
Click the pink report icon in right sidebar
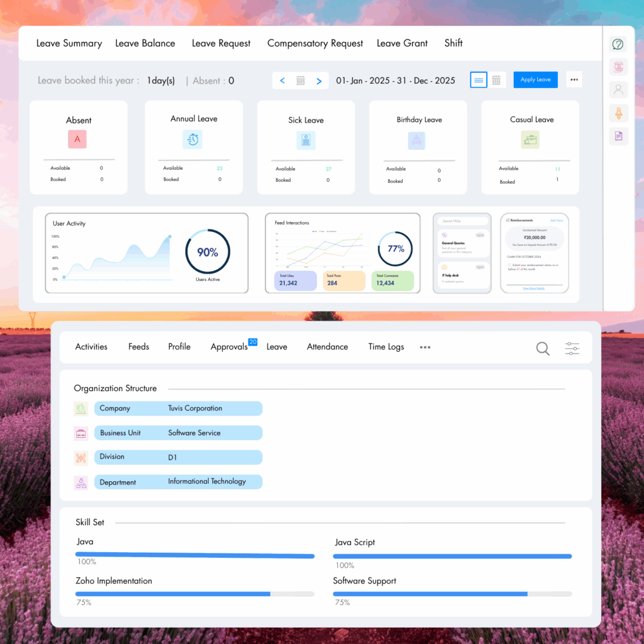coord(618,67)
